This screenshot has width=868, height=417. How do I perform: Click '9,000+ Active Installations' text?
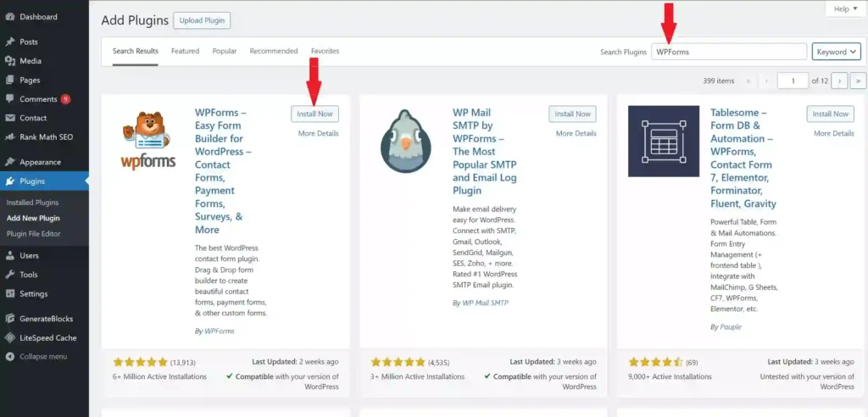[x=670, y=376]
